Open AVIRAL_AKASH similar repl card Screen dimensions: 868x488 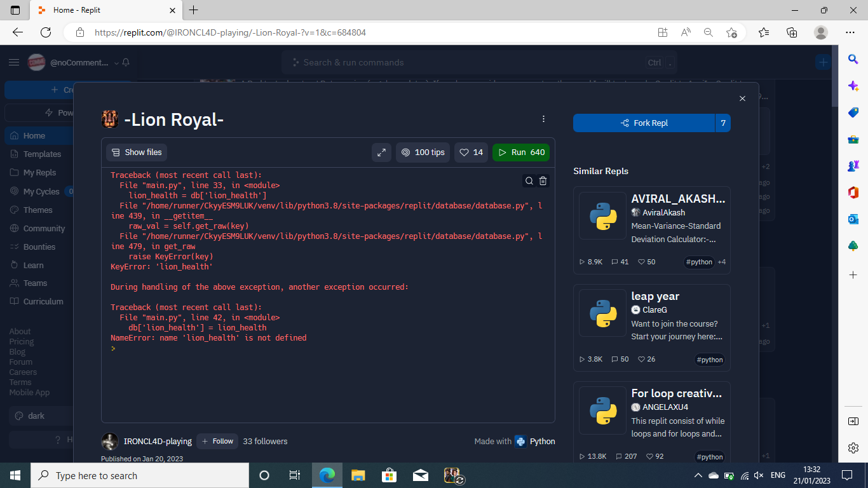point(651,230)
